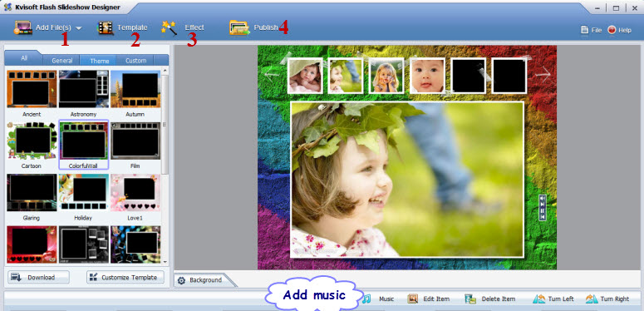Switch to the General templates tab
The image size is (644, 311).
62,61
